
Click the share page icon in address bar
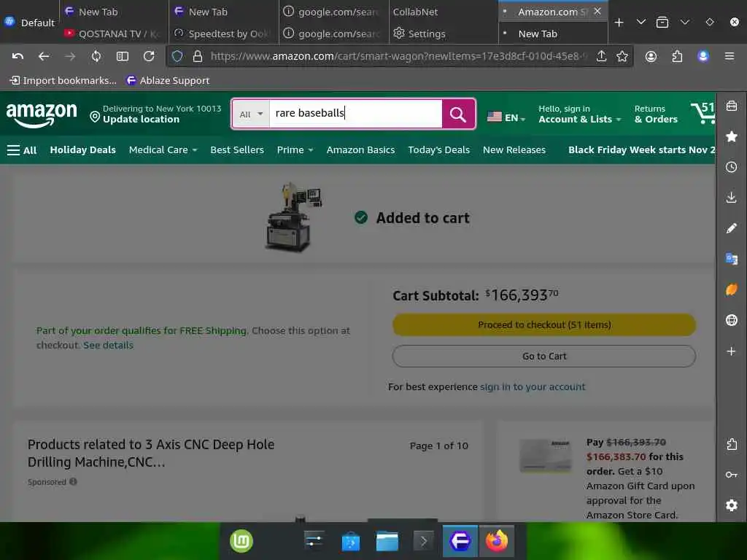click(601, 56)
